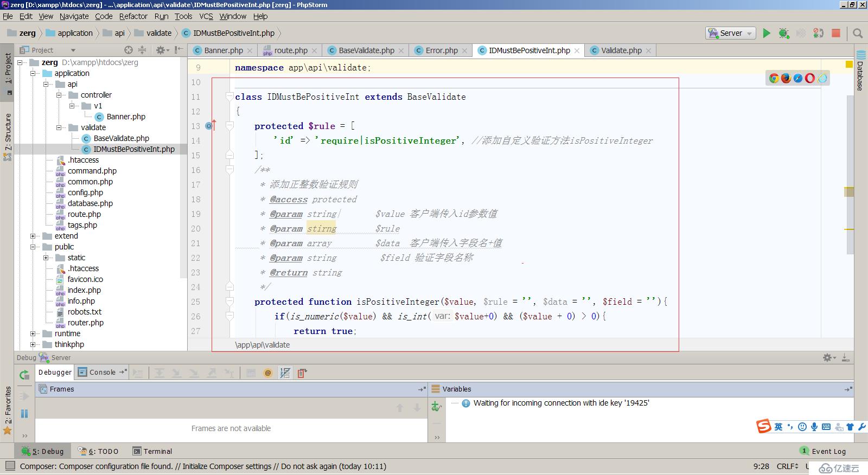Switch to the BaseValidate.php tab
868x475 pixels.
click(x=366, y=50)
